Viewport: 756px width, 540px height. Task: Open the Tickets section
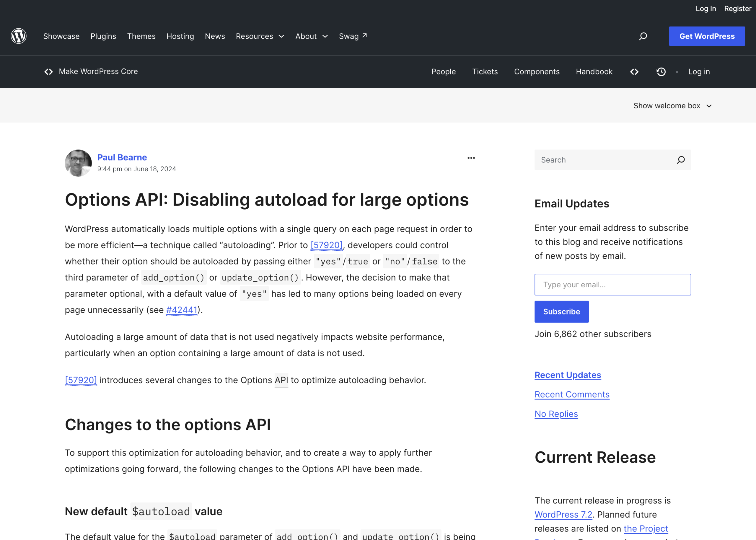pos(485,71)
